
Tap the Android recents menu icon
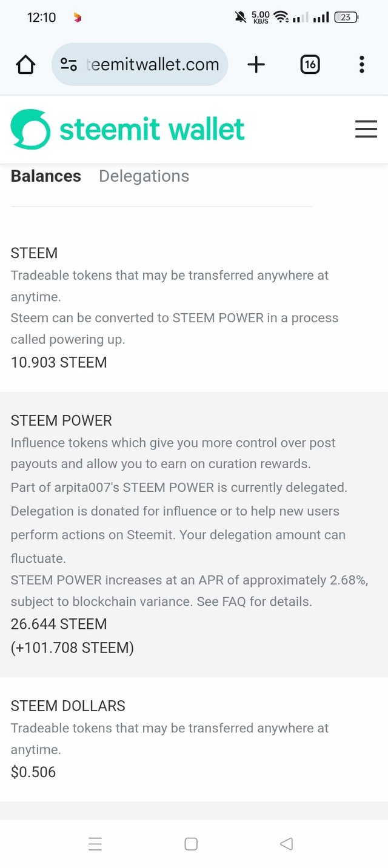[95, 844]
